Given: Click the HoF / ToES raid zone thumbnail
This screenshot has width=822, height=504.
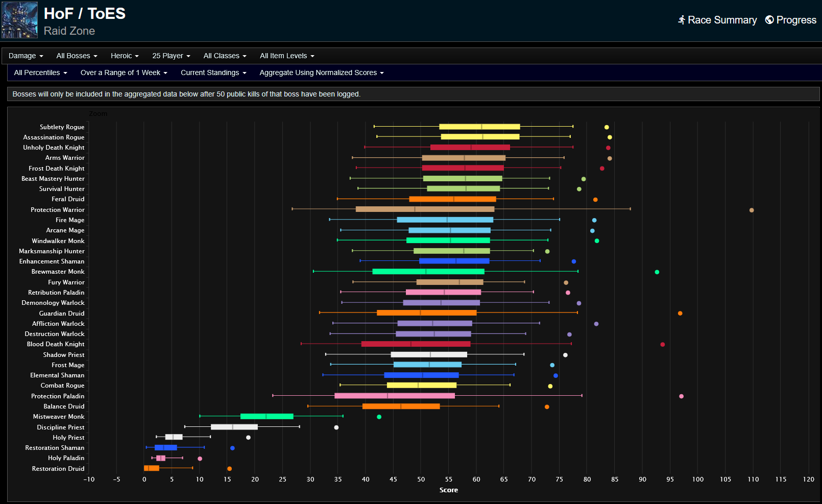Looking at the screenshot, I should (x=20, y=20).
